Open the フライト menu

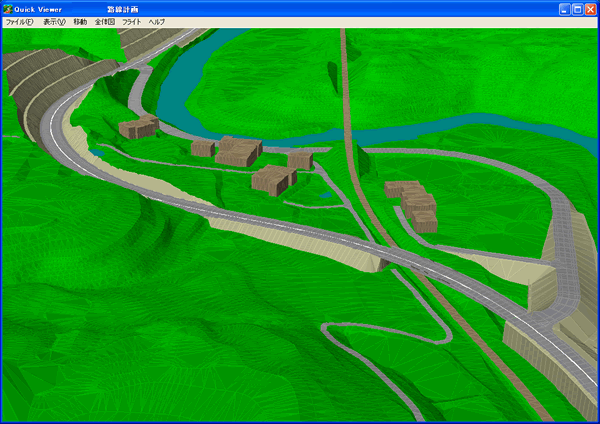(x=132, y=22)
